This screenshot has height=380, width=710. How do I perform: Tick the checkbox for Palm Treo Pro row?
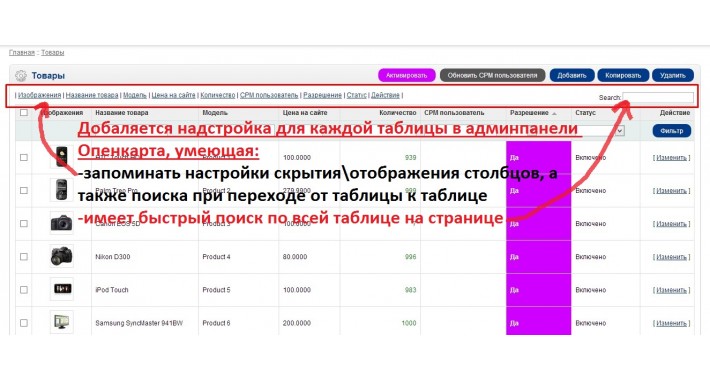tap(24, 191)
